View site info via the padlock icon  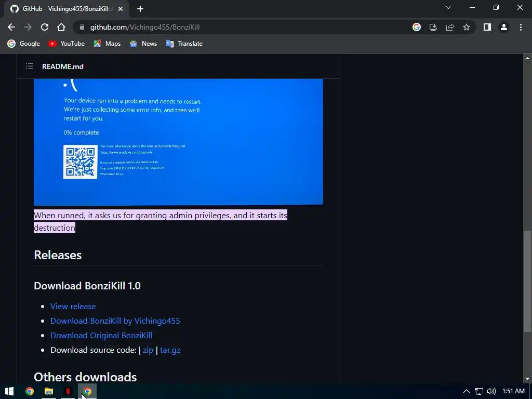coord(82,27)
